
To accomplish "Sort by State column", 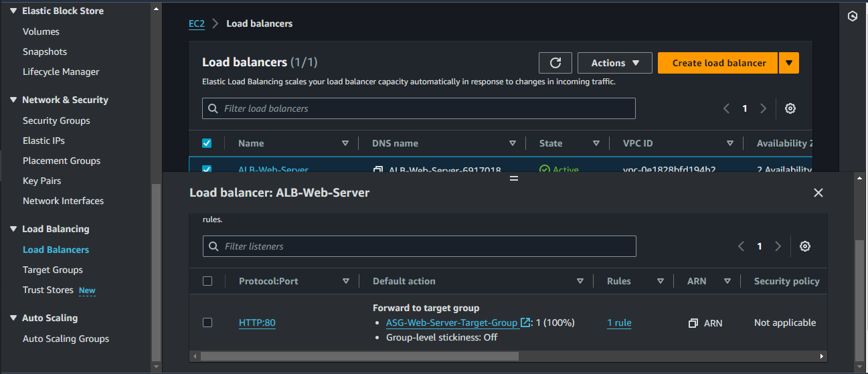I will [x=596, y=143].
